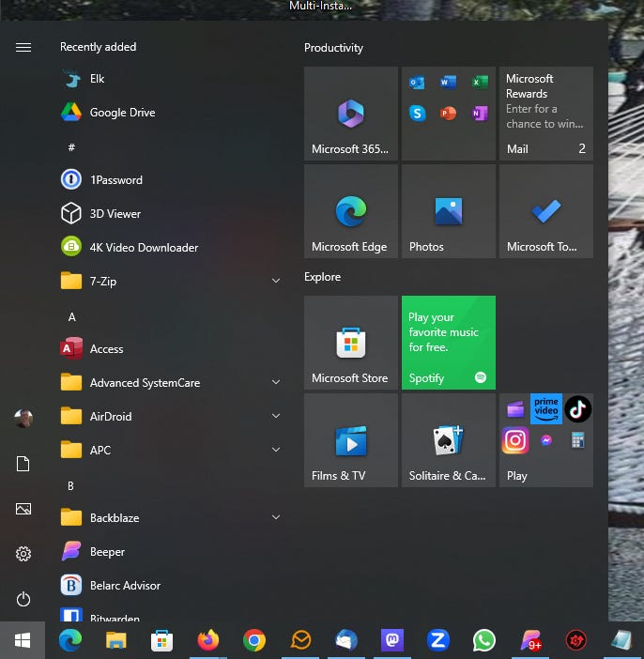644x659 pixels.
Task: Toggle the Start hamburger menu
Action: coord(23,47)
